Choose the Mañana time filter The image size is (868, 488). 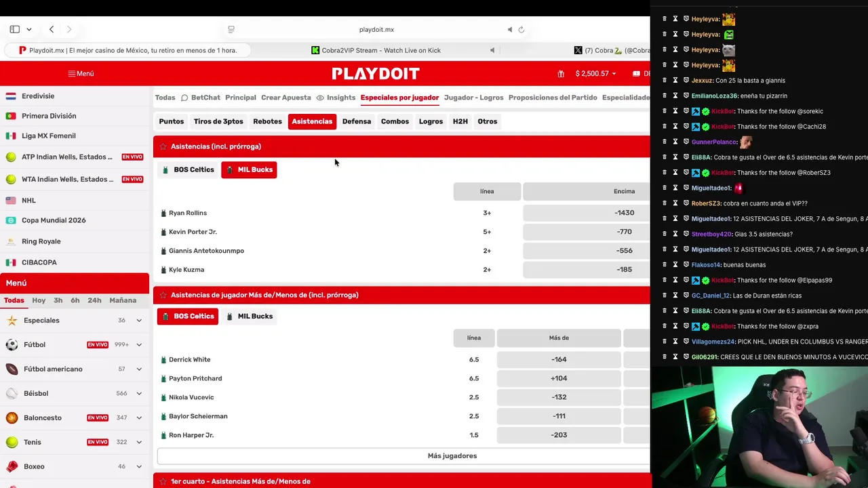click(123, 300)
